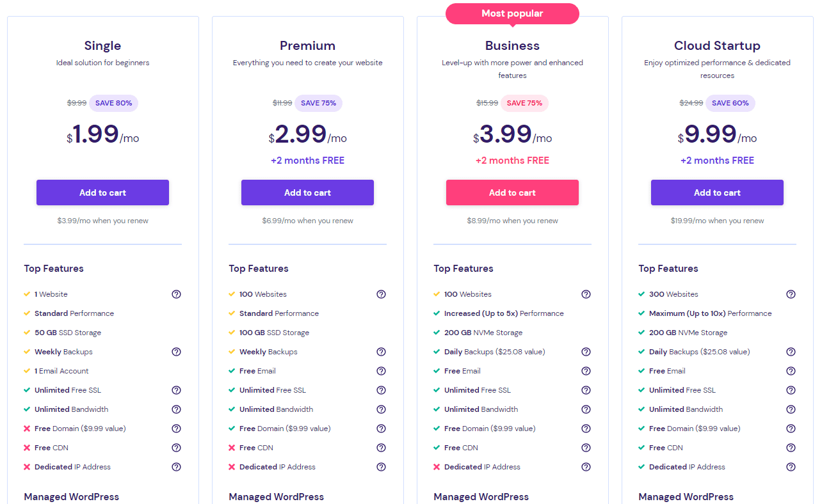The image size is (822, 504).
Task: Click help icon next to Premium Free Email
Action: 381,371
